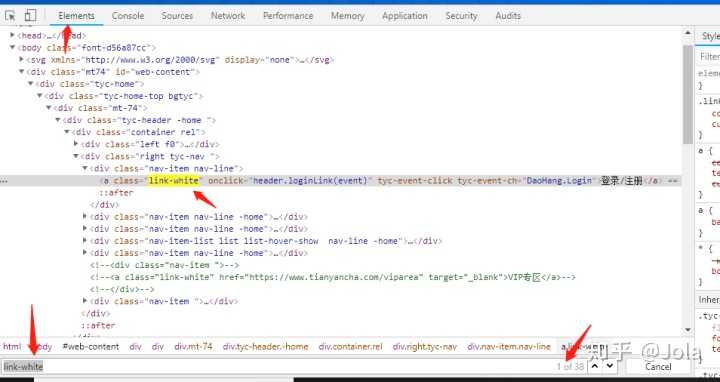Viewport: 720px width, 382px height.
Task: Expand the head element
Action: 12,35
